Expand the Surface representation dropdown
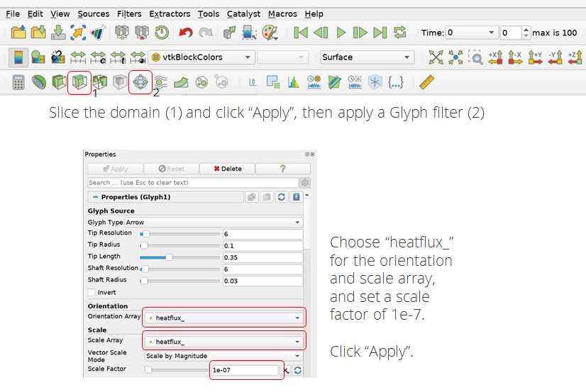This screenshot has width=586, height=392. click(x=366, y=57)
